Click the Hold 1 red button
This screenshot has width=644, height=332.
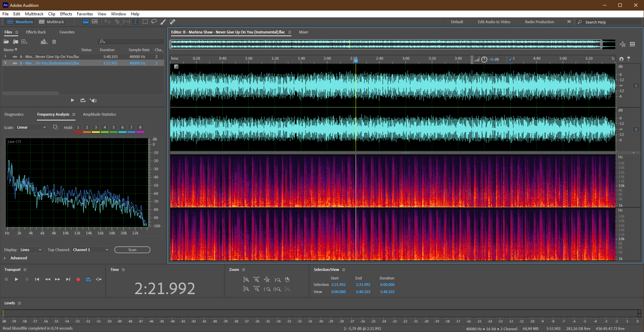pyautogui.click(x=78, y=128)
